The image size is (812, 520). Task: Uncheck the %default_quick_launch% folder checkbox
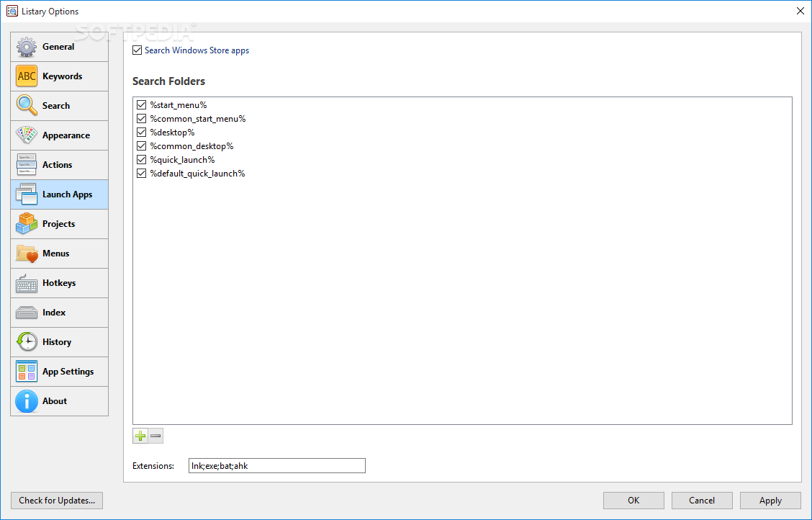click(x=141, y=174)
